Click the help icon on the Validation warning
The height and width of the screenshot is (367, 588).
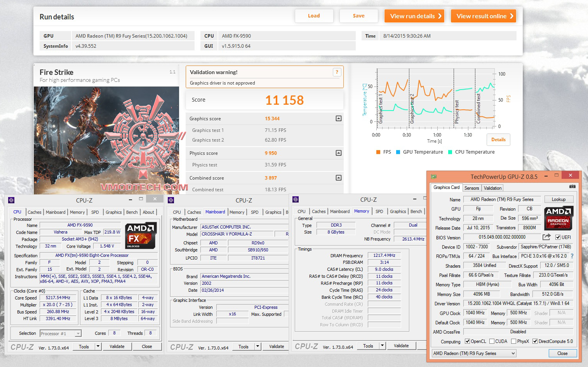(336, 72)
